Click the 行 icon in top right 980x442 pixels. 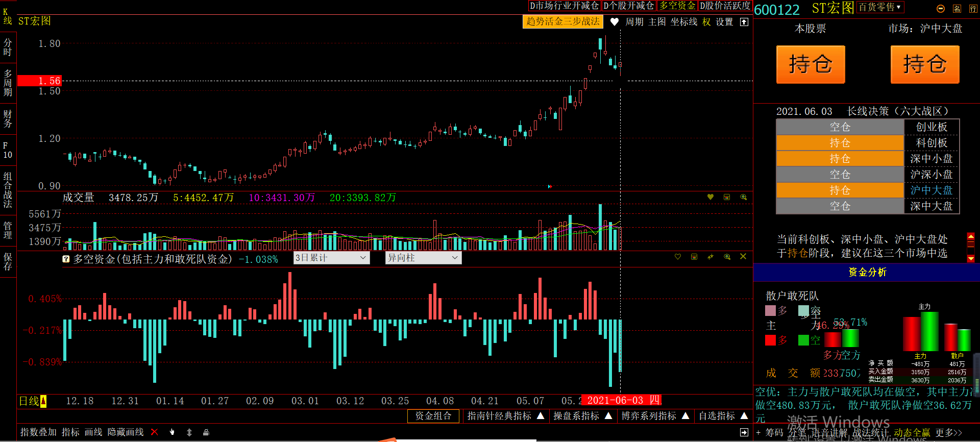point(972,8)
